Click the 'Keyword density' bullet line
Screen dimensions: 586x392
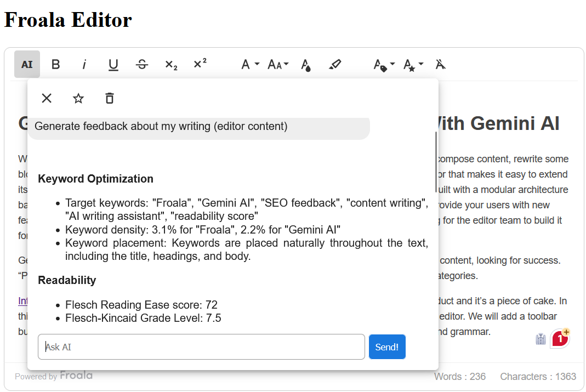(x=203, y=230)
